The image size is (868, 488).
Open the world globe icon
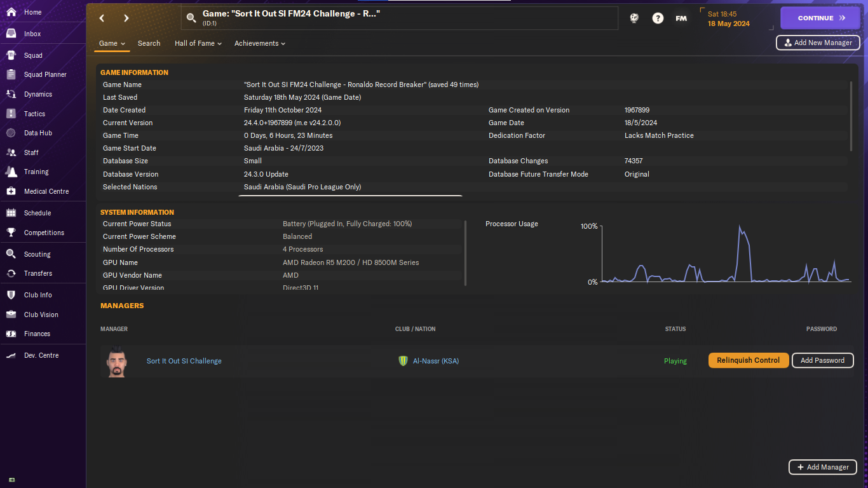click(634, 18)
